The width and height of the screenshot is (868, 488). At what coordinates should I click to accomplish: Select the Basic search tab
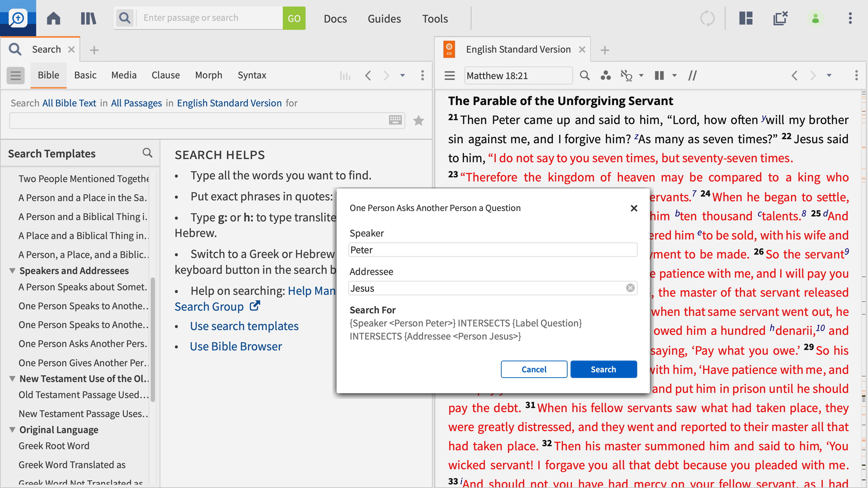85,75
